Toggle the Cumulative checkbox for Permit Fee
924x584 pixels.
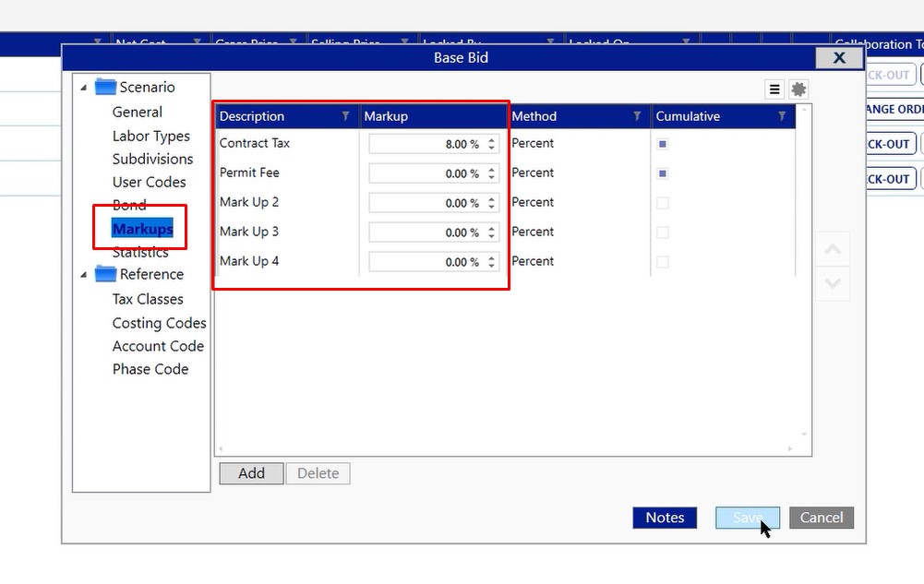coord(662,173)
